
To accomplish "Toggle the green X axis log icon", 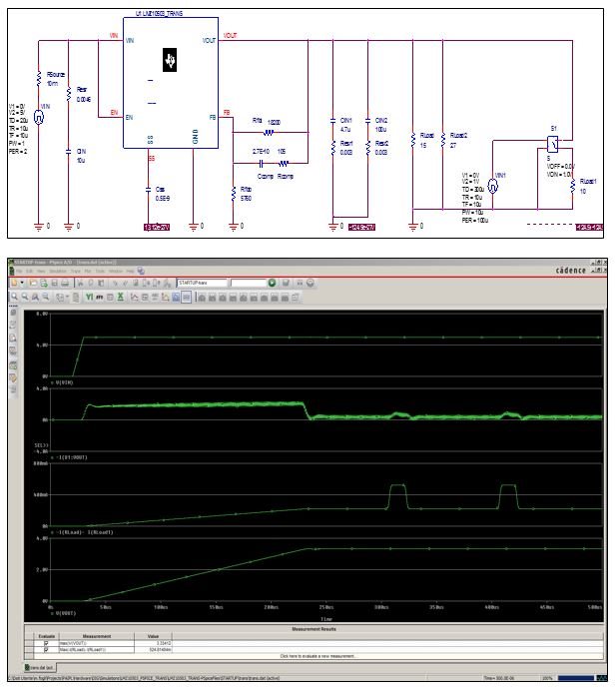I will [120, 297].
